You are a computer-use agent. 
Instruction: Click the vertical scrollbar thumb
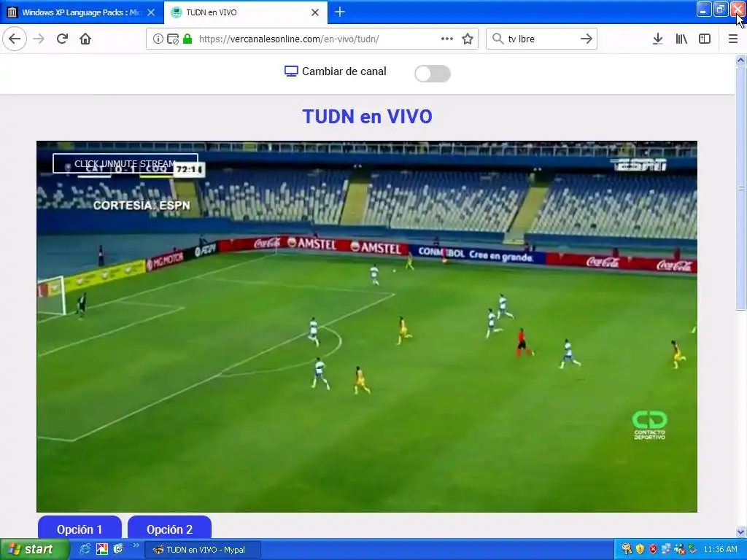[740, 188]
